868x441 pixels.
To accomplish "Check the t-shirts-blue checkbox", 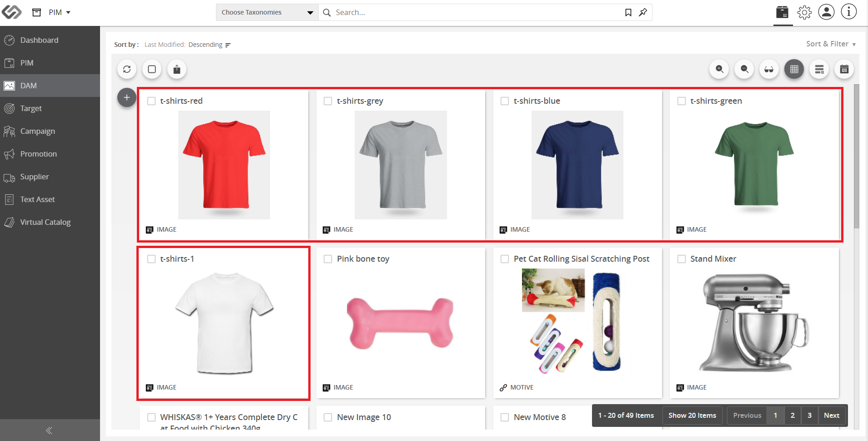I will tap(505, 101).
